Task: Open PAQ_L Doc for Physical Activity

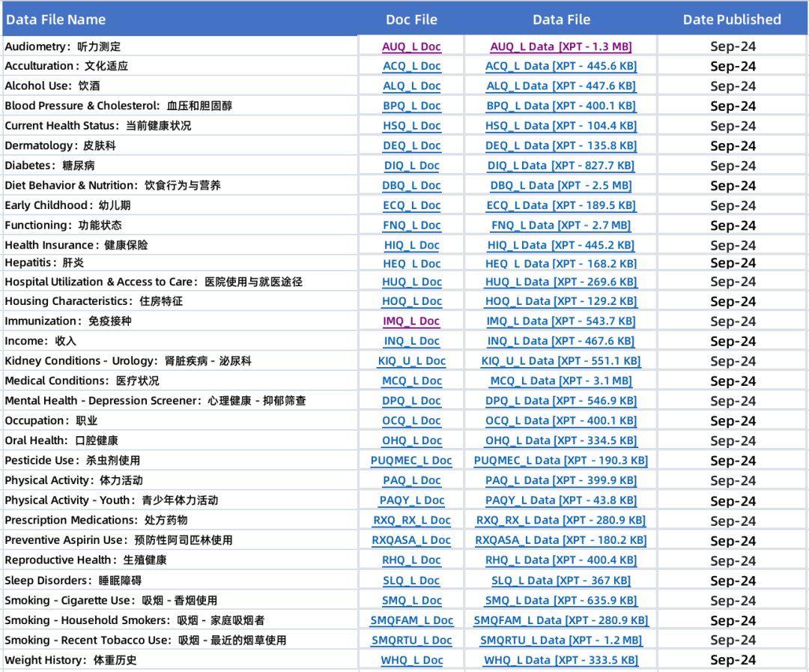Action: point(412,480)
